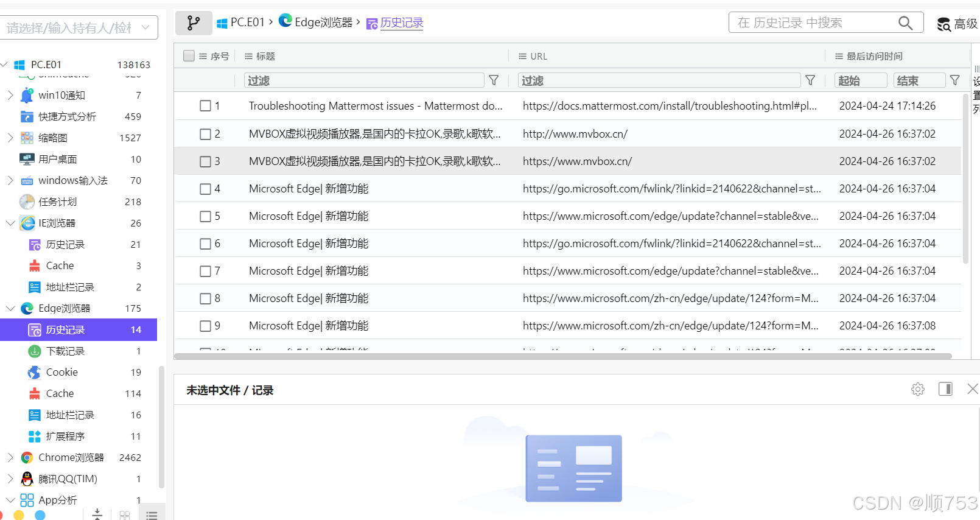Click the IE Cache icon
The height and width of the screenshot is (520, 980).
pos(35,265)
